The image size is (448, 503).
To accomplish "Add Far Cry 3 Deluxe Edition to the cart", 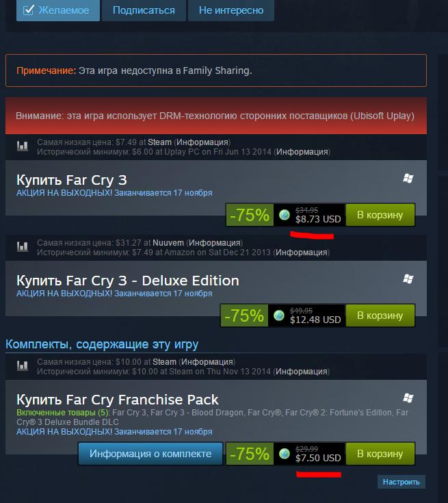I will [x=380, y=315].
